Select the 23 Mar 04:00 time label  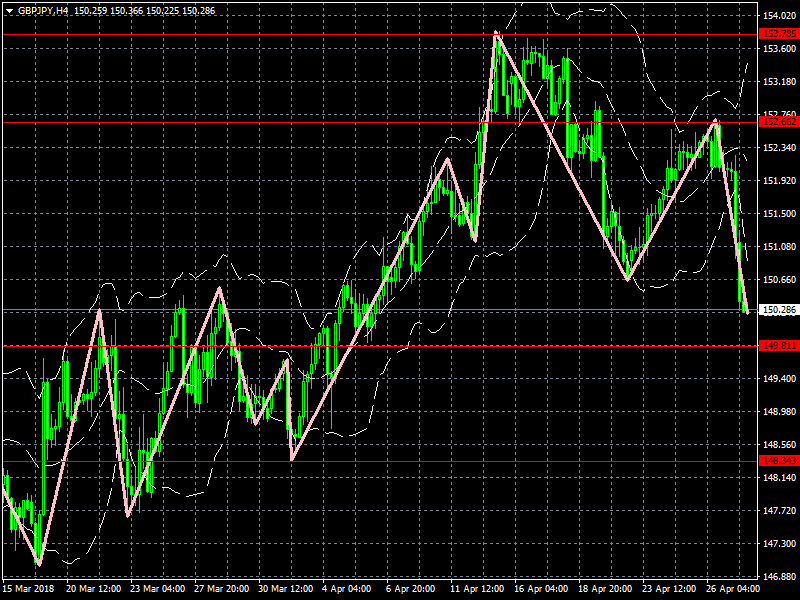point(158,589)
